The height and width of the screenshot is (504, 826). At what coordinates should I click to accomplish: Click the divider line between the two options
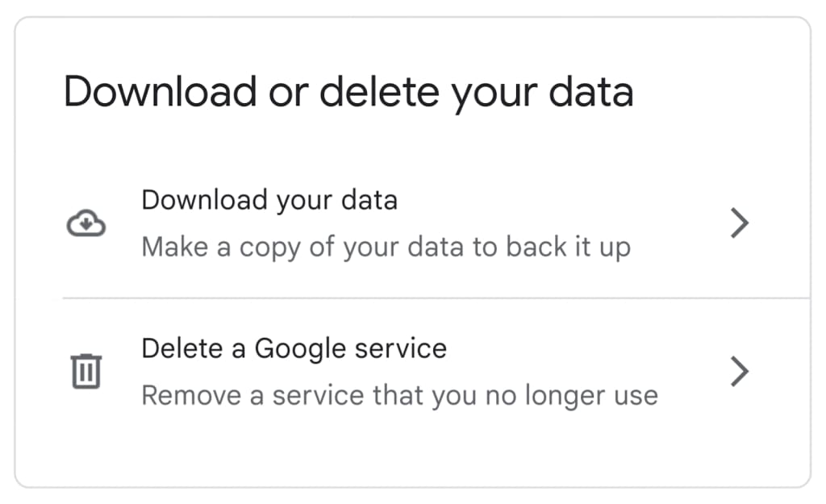436,298
